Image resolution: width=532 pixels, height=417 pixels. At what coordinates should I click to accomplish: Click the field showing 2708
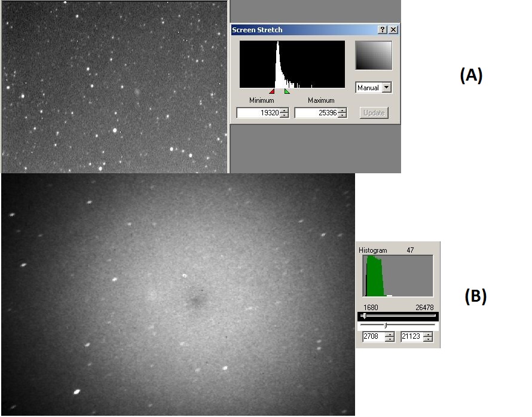pos(373,337)
